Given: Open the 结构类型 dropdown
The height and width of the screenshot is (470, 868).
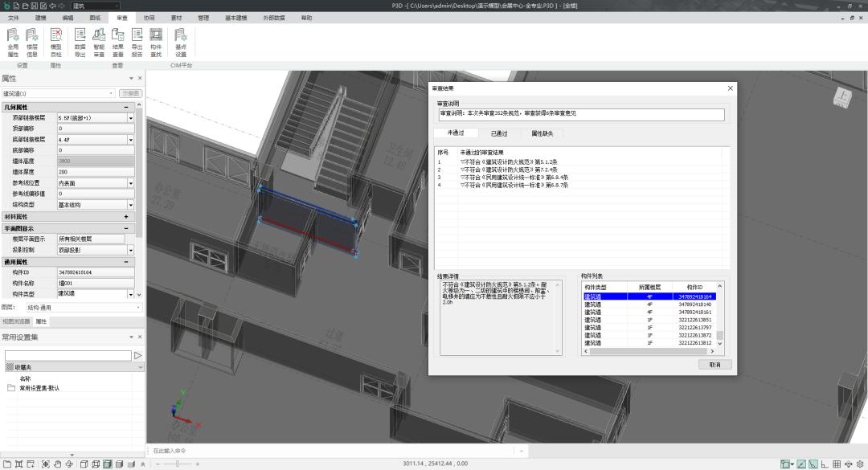Looking at the screenshot, I should pos(131,205).
